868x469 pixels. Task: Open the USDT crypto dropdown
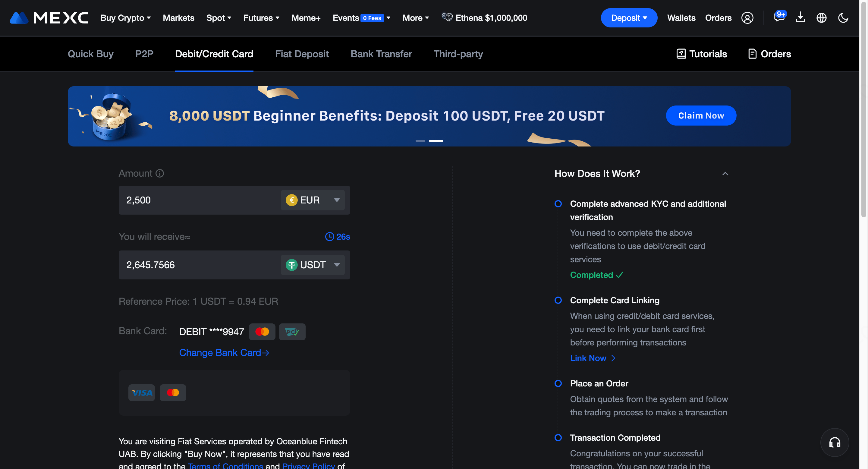(312, 265)
